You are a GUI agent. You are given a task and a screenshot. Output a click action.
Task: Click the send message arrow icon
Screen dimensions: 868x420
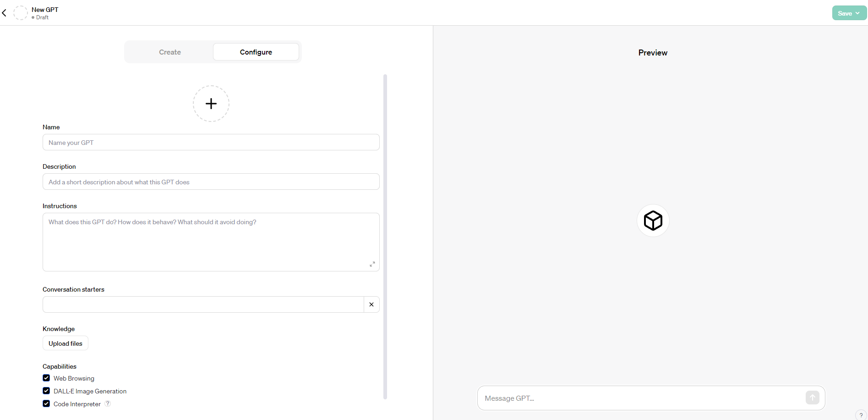pos(812,398)
